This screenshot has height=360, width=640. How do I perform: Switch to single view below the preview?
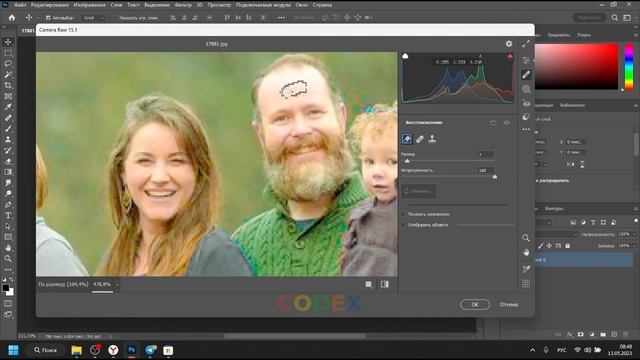tap(369, 284)
